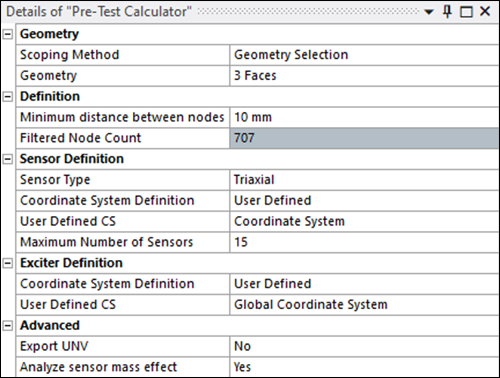The image size is (500, 378).
Task: Click the 3 Faces geometry field
Action: 364,76
